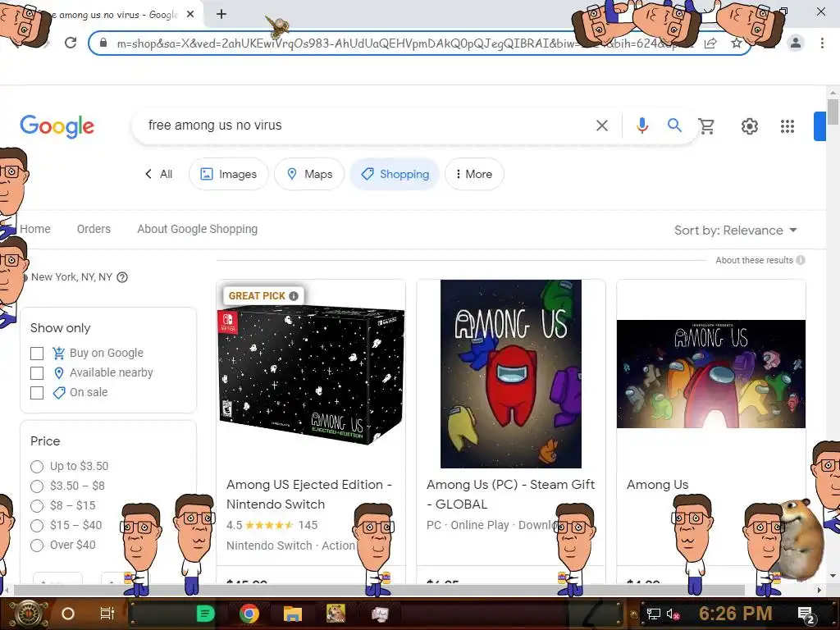Select the Up to $3.50 price option
This screenshot has width=840, height=630.
pyautogui.click(x=37, y=467)
